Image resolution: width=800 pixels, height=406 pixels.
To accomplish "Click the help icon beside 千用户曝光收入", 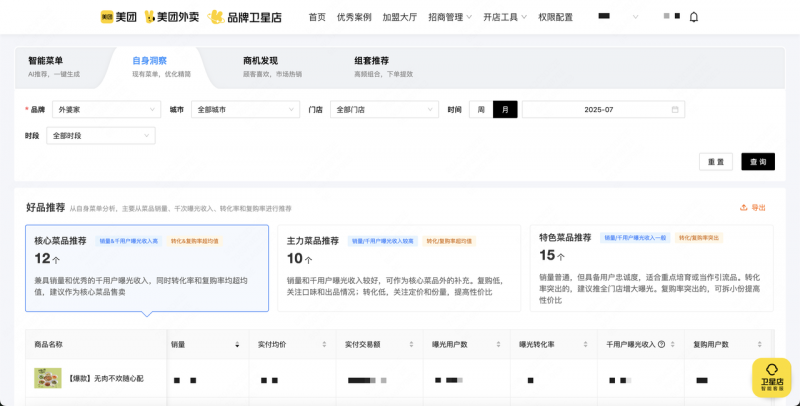I will coord(661,344).
